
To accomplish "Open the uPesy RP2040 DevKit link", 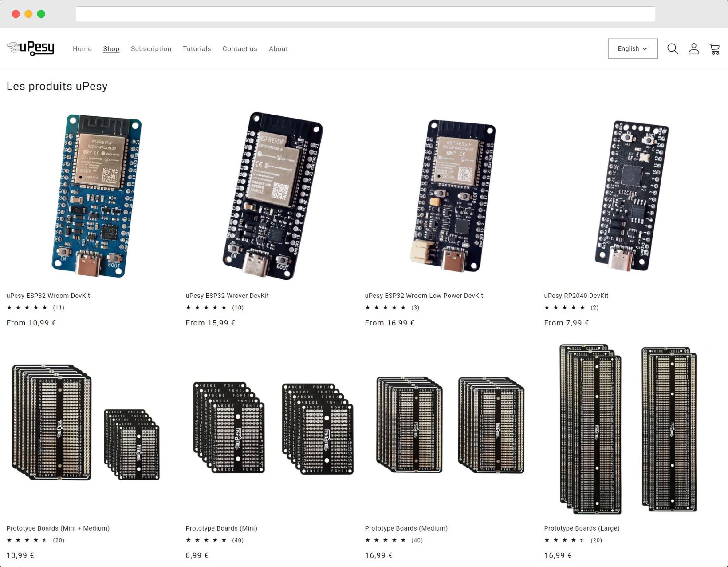I will [576, 296].
